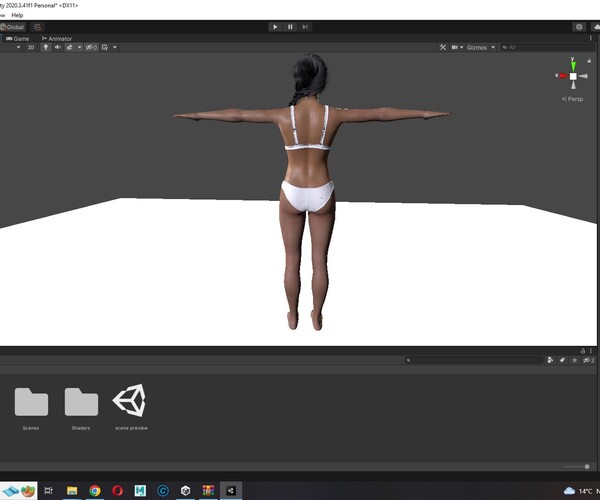The height and width of the screenshot is (500, 600).
Task: Toggle Gizmos button
Action: point(477,47)
